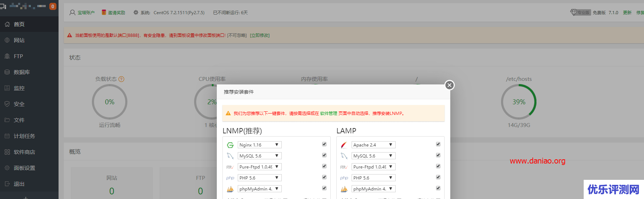
Task: Click the Nginx logo icon in LNMP
Action: 230,145
